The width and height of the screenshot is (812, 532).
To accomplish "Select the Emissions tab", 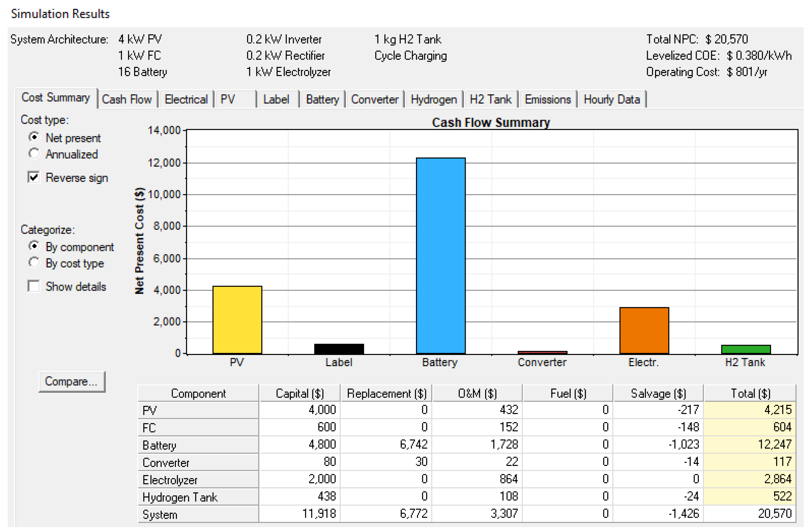I will pyautogui.click(x=547, y=100).
